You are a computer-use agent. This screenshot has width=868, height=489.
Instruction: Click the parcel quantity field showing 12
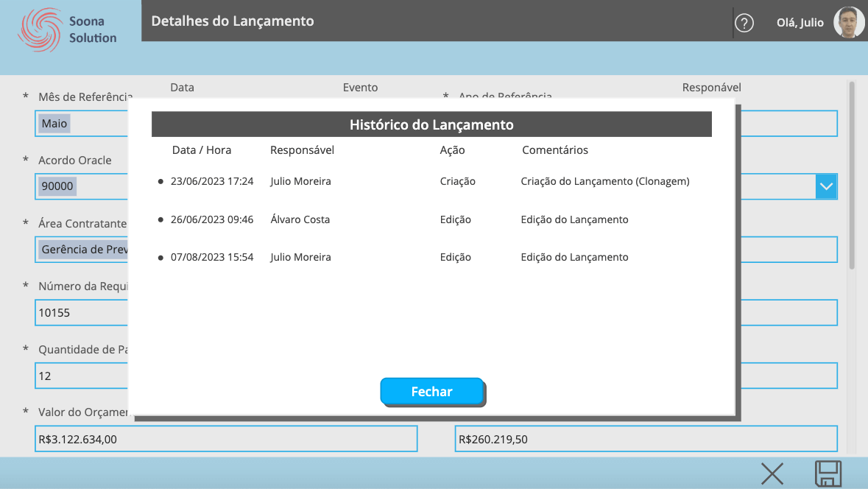81,376
